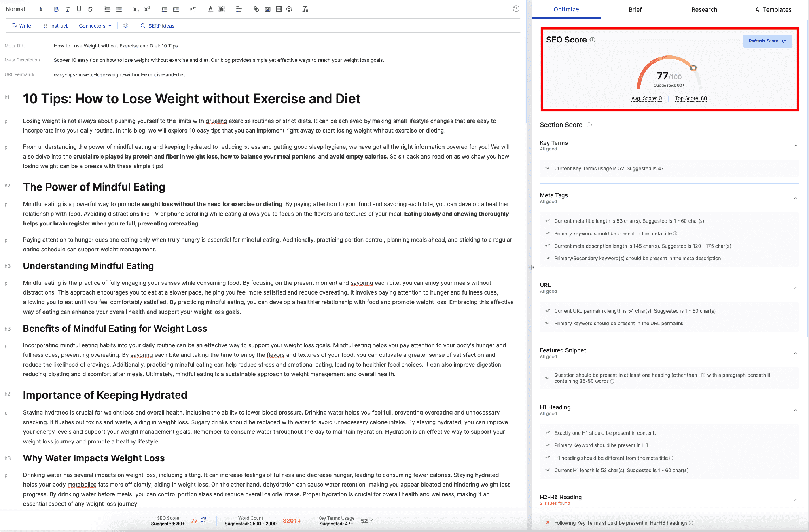Click the SEO Score history icon

click(x=517, y=9)
